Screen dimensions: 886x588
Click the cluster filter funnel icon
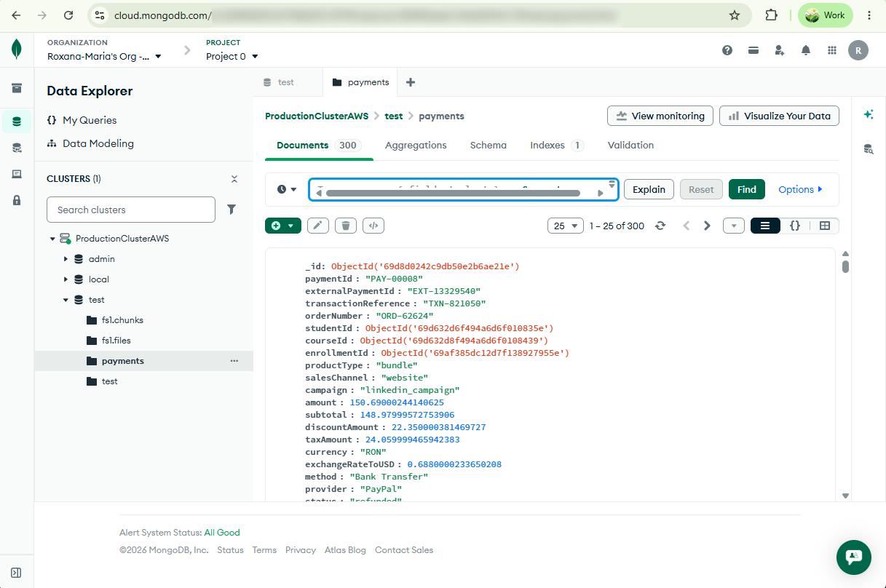click(232, 210)
